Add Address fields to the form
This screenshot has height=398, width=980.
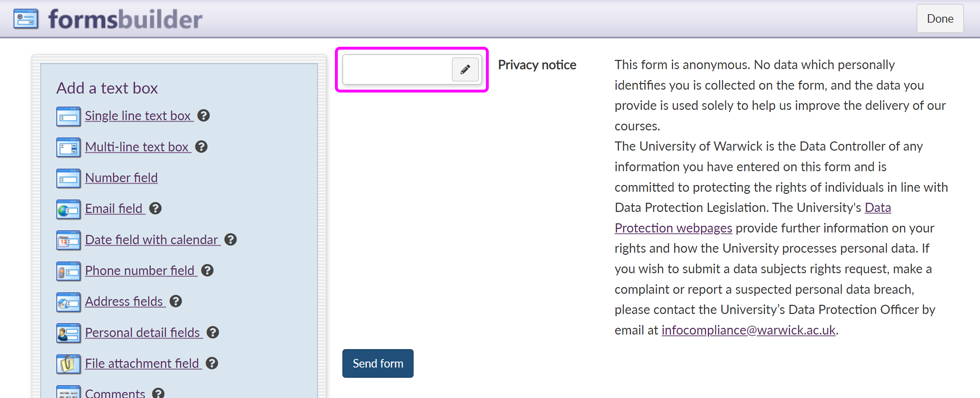124,301
